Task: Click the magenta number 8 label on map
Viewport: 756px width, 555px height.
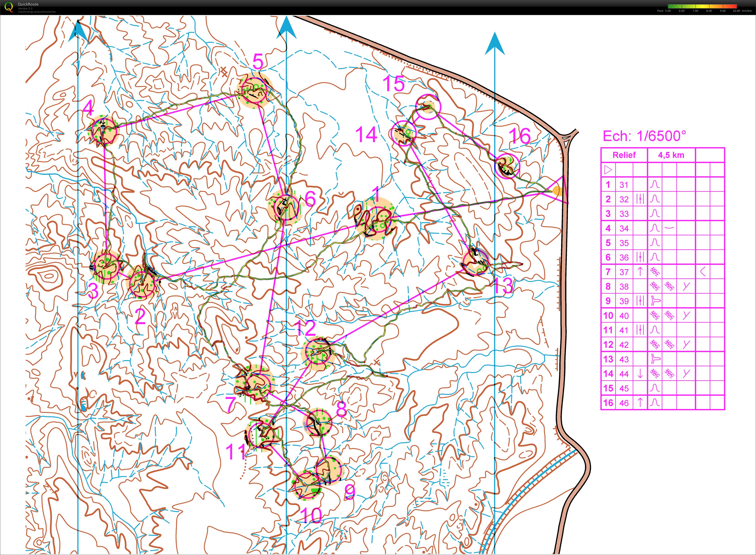Action: tap(341, 409)
